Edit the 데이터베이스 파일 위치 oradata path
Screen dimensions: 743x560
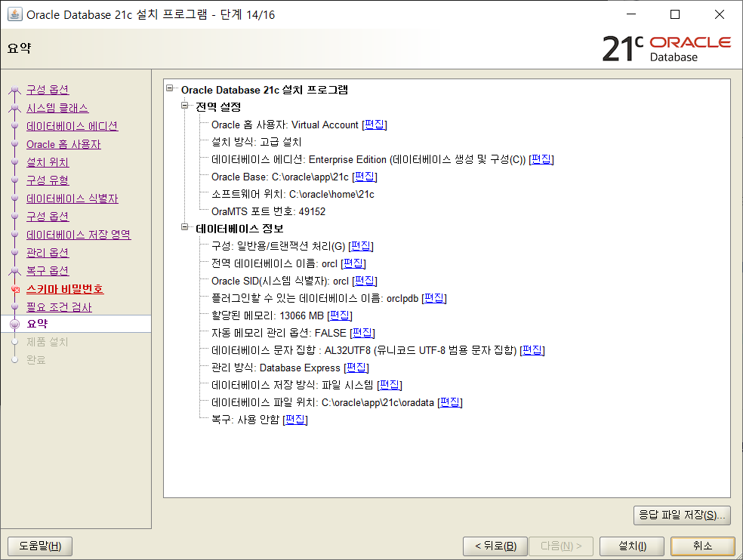450,402
